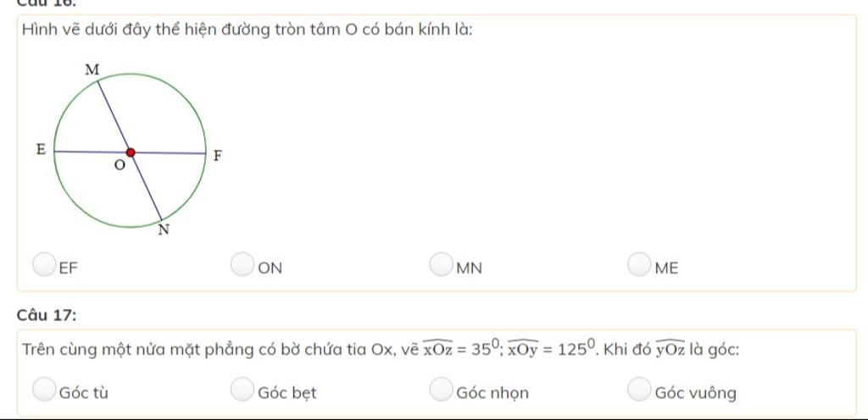Screen dimensions: 868x420
Task: Pick the MN radio button
Action: (x=441, y=266)
